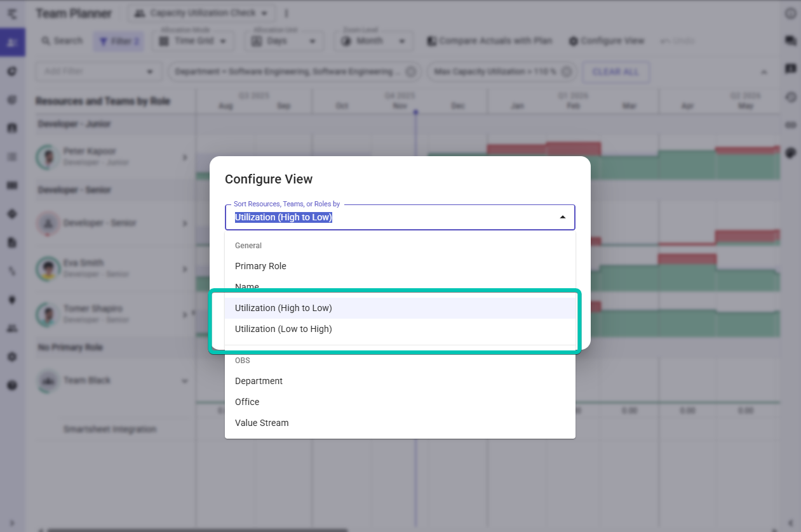Pick Value Stream as the sort option
This screenshot has height=532, width=801.
coord(262,423)
